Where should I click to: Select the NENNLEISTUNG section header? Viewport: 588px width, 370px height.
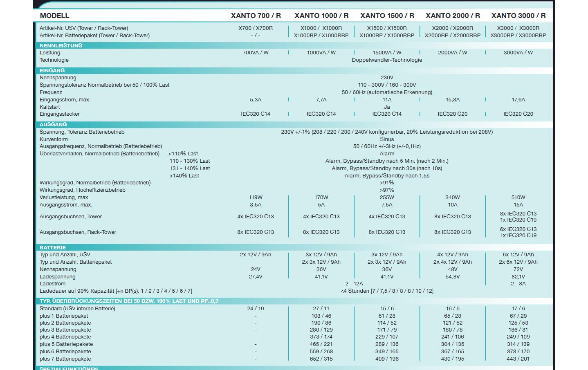coord(61,45)
